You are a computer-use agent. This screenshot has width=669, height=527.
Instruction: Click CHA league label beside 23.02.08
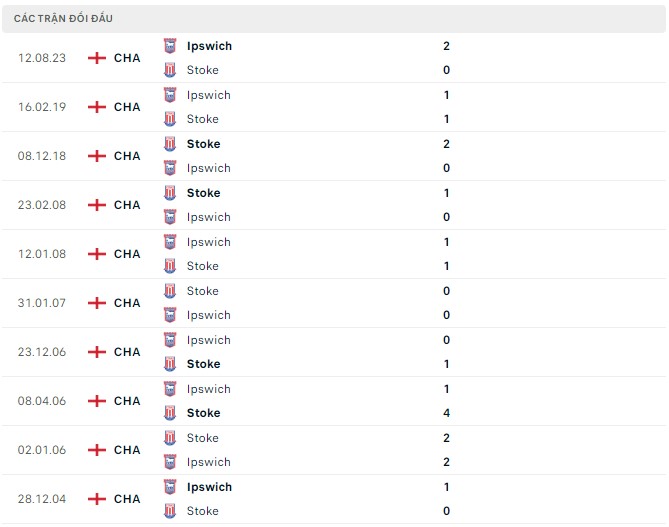pos(127,205)
